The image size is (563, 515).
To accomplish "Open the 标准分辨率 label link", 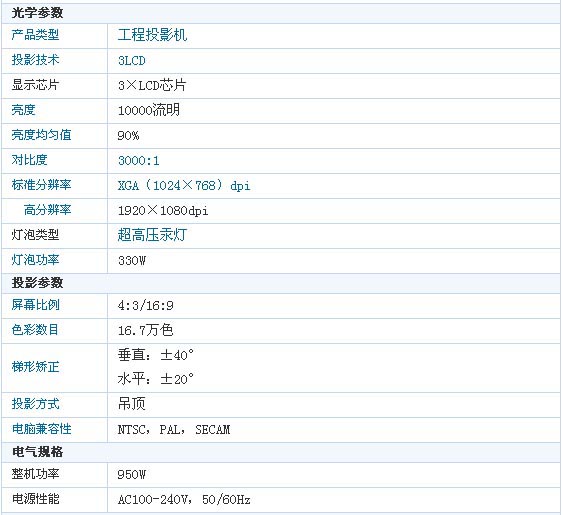I will click(x=41, y=185).
